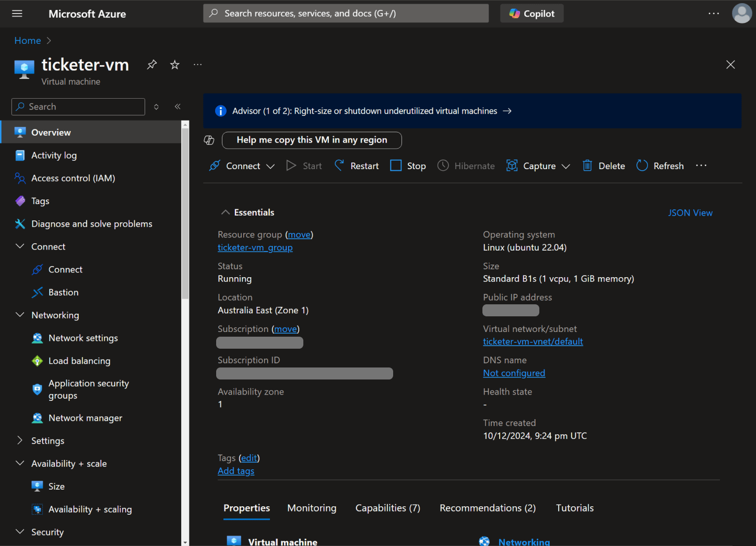Viewport: 756px width, 546px height.
Task: Add ticketer-vm to favorites star
Action: (x=175, y=65)
